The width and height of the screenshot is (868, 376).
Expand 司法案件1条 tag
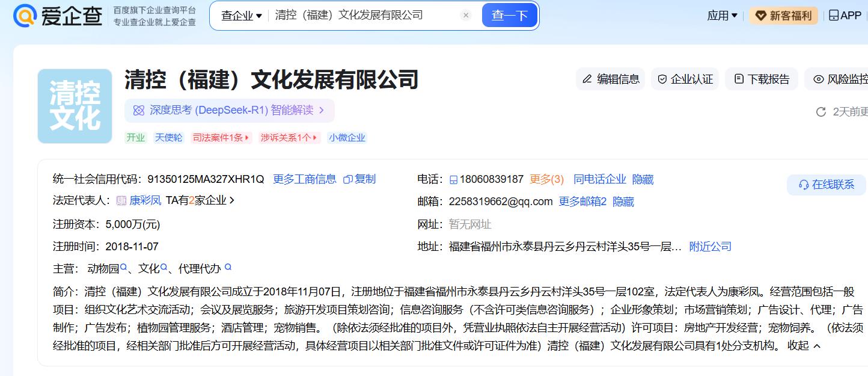click(221, 138)
